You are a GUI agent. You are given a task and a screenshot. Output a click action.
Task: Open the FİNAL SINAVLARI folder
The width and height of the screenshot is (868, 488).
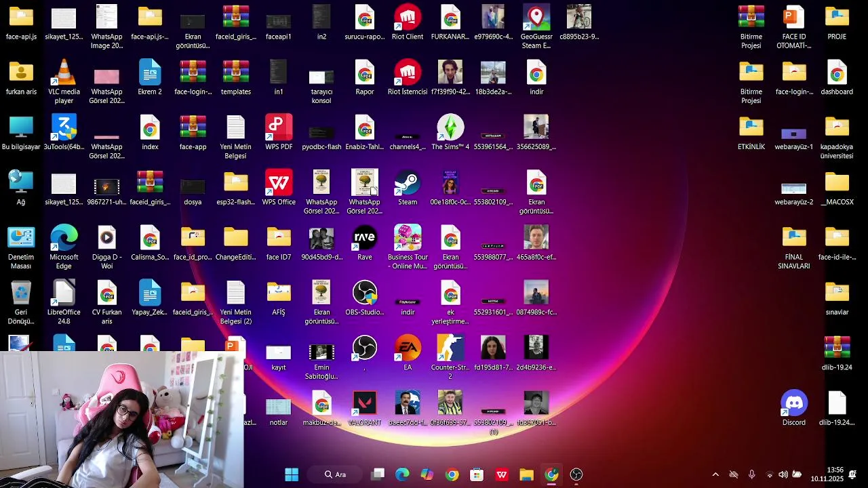click(794, 247)
